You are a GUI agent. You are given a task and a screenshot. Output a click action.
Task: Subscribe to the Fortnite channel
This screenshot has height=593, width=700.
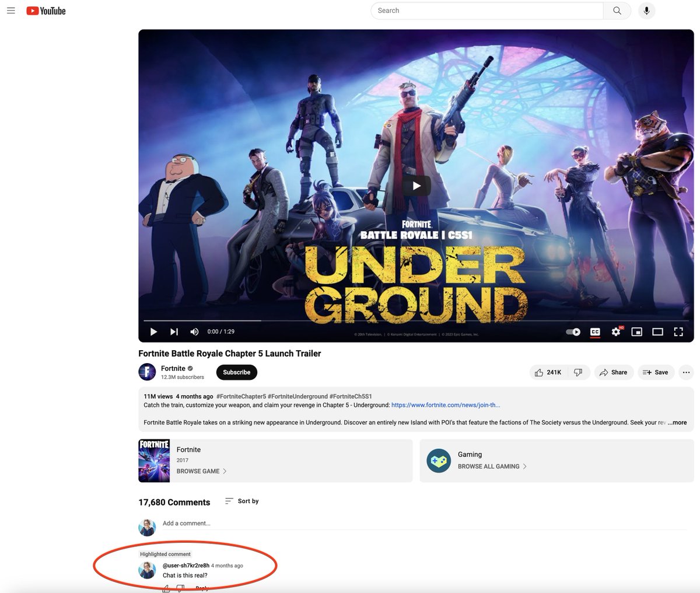click(236, 372)
